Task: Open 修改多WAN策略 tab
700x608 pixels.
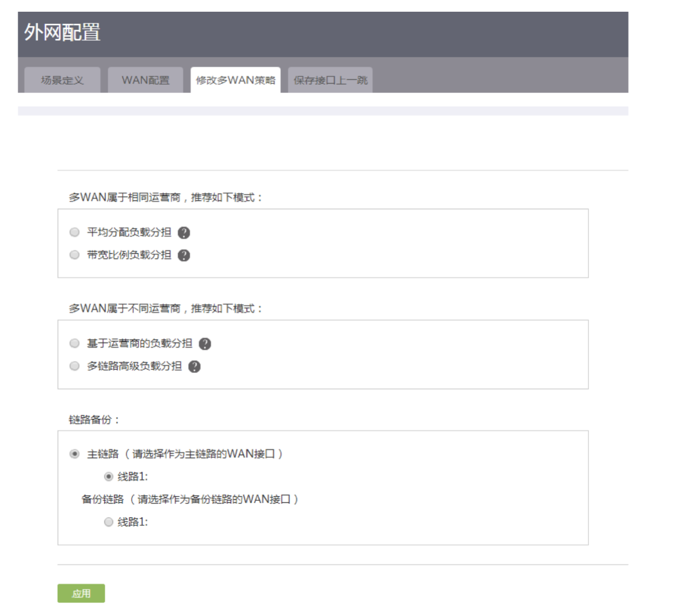Action: (x=235, y=80)
